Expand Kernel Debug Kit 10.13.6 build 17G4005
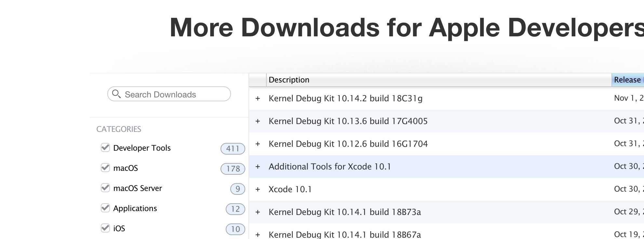This screenshot has height=239, width=644. [x=258, y=121]
